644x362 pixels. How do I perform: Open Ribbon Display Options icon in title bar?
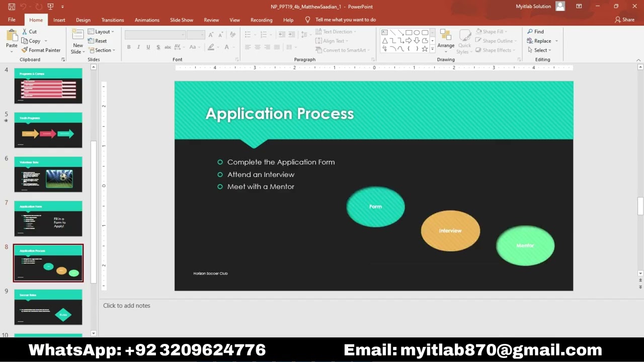point(579,7)
